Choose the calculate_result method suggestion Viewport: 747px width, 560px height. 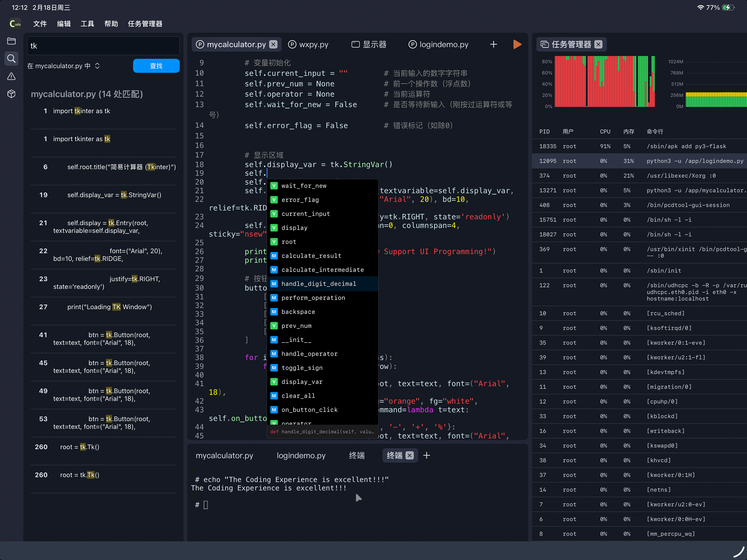(323, 256)
